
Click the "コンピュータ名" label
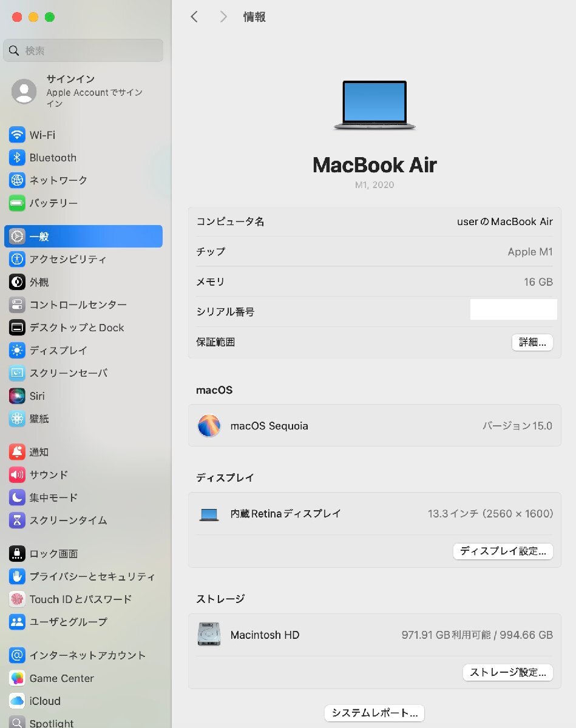tap(230, 221)
